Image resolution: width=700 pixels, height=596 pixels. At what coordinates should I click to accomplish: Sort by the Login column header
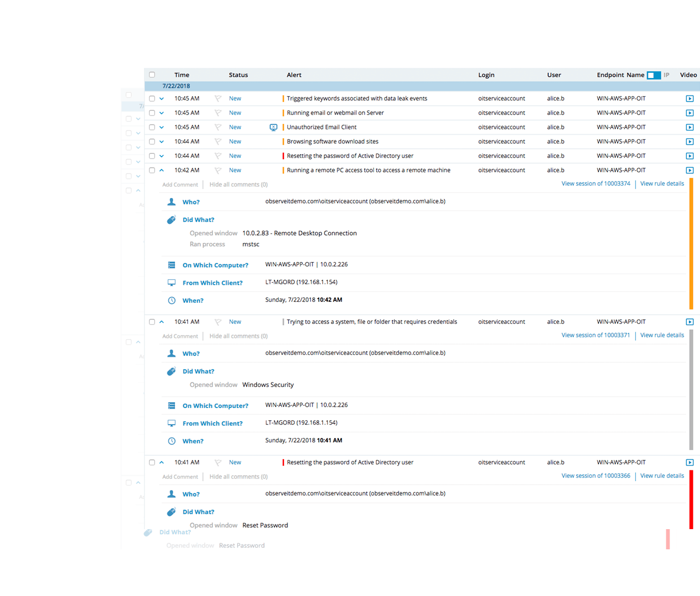coord(486,75)
